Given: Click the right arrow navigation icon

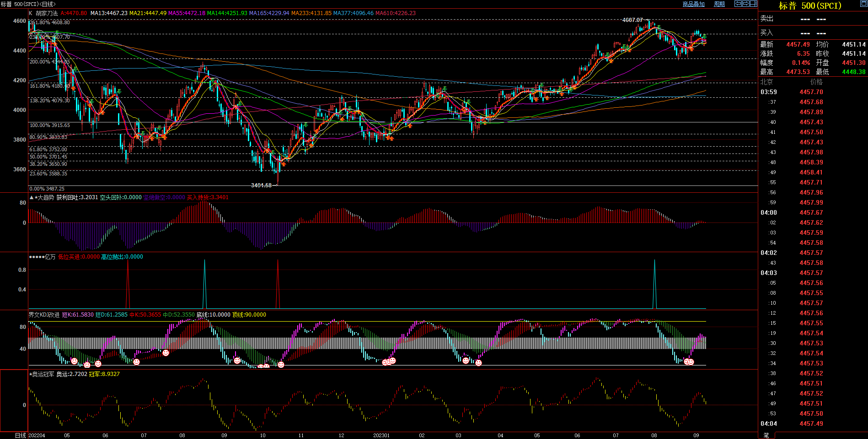Looking at the screenshot, I should click(746, 4).
